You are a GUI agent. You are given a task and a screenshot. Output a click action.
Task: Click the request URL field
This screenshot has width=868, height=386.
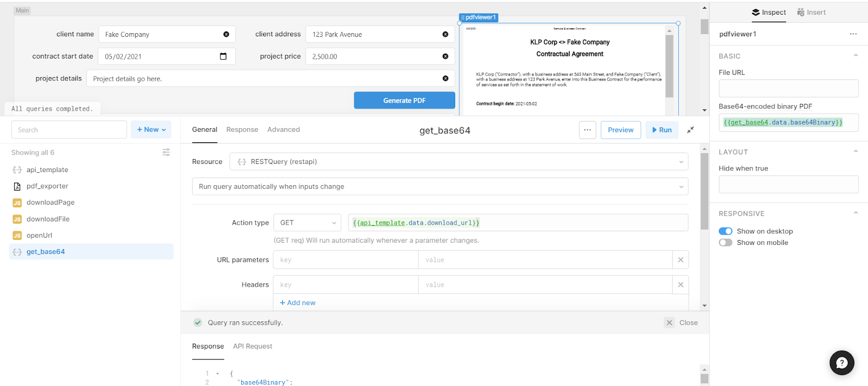pos(518,223)
